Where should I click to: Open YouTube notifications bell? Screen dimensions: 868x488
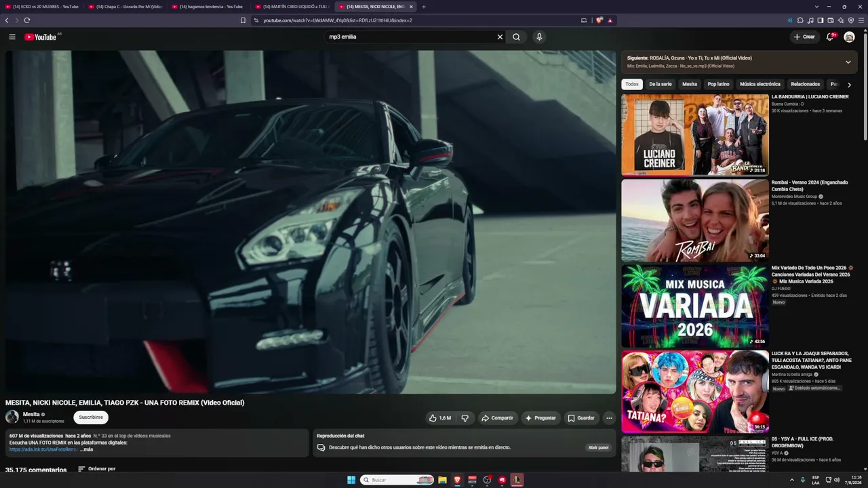click(829, 37)
